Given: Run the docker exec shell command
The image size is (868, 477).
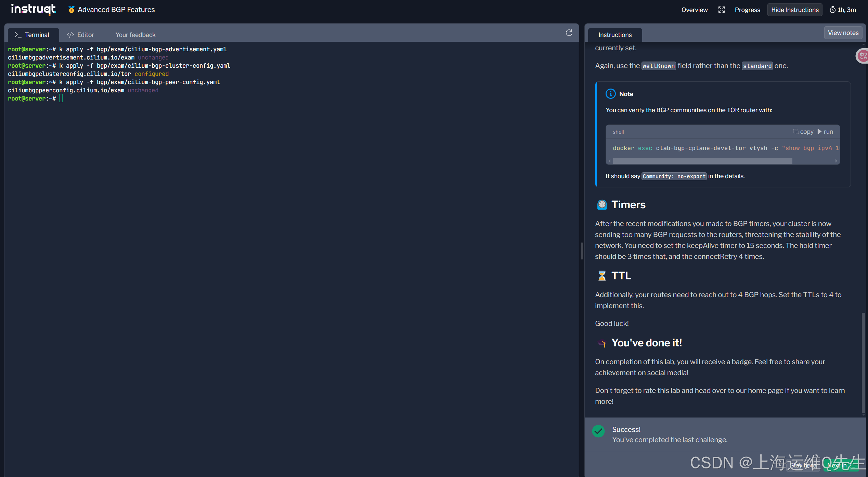Looking at the screenshot, I should pyautogui.click(x=825, y=132).
